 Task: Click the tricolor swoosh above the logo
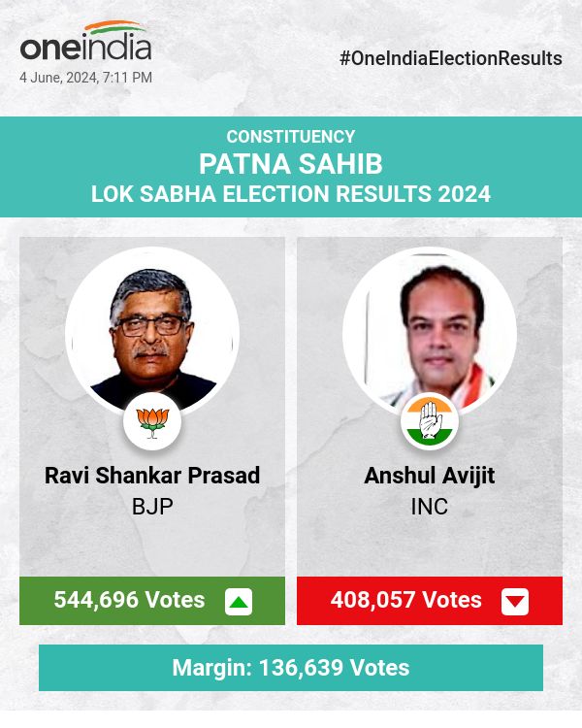point(114,27)
